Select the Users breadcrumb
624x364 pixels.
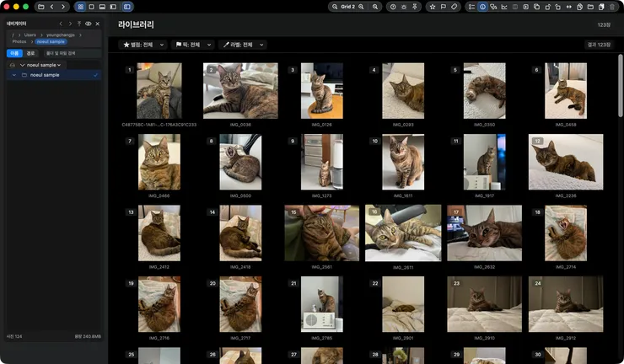(30, 35)
